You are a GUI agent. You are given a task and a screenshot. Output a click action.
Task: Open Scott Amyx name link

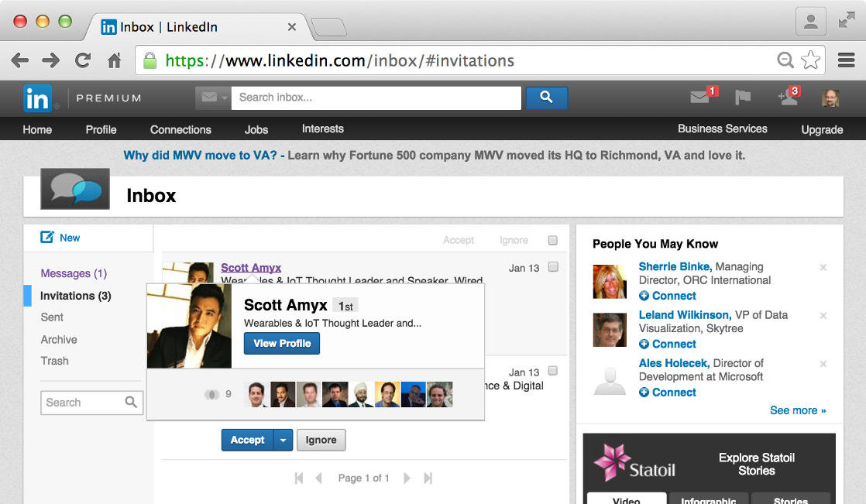click(251, 268)
